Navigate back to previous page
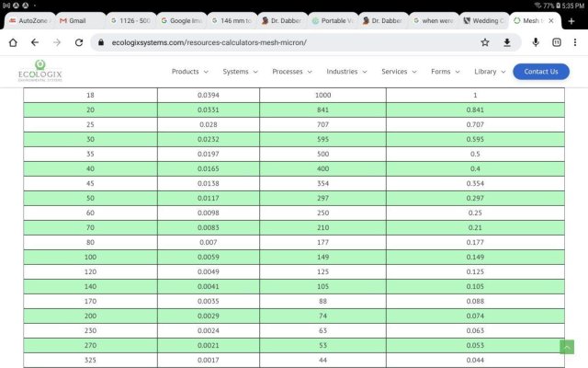The width and height of the screenshot is (588, 368). pyautogui.click(x=35, y=42)
